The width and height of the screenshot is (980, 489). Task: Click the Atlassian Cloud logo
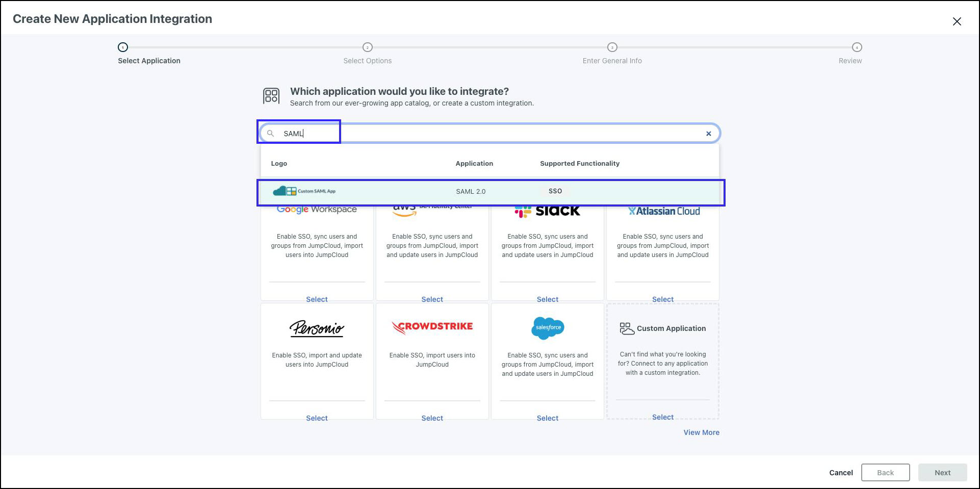click(663, 211)
